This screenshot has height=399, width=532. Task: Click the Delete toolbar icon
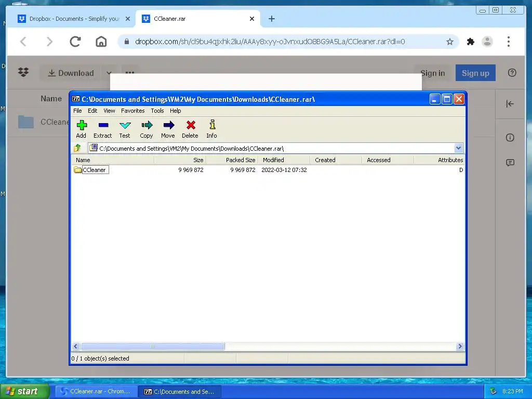tap(190, 129)
